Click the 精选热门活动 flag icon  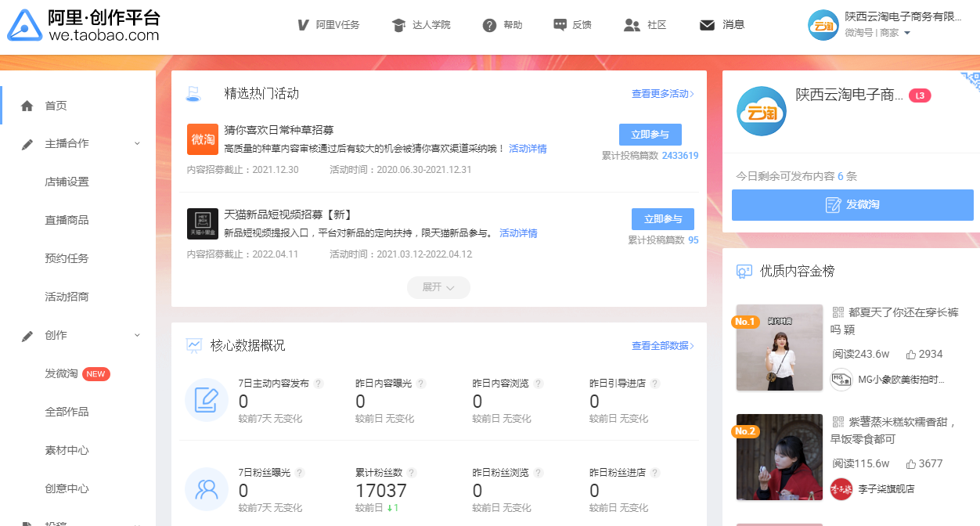pyautogui.click(x=193, y=94)
